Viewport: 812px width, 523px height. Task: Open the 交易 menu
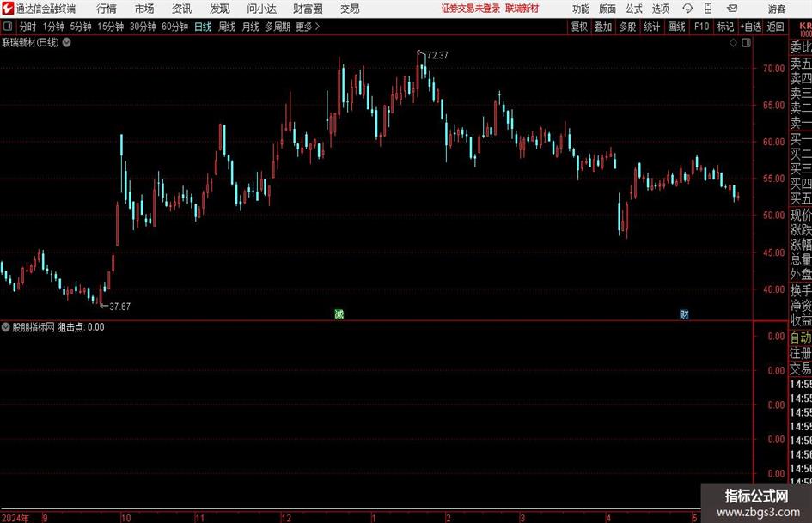point(350,9)
